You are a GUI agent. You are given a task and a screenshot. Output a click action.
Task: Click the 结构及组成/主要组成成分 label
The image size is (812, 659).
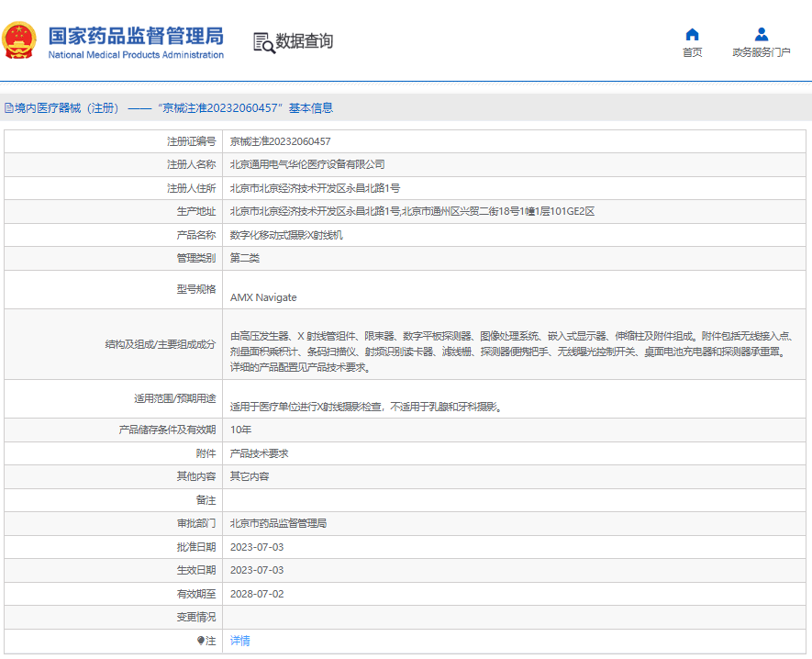coord(161,344)
